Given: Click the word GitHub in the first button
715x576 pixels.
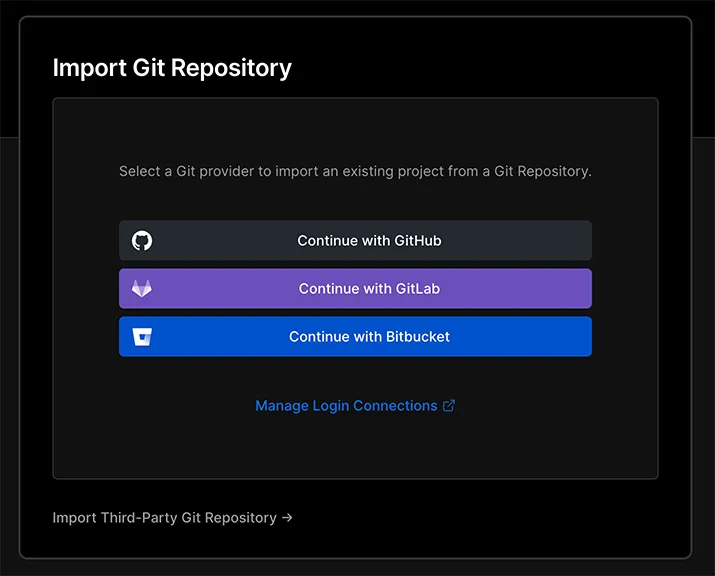Looking at the screenshot, I should 418,240.
